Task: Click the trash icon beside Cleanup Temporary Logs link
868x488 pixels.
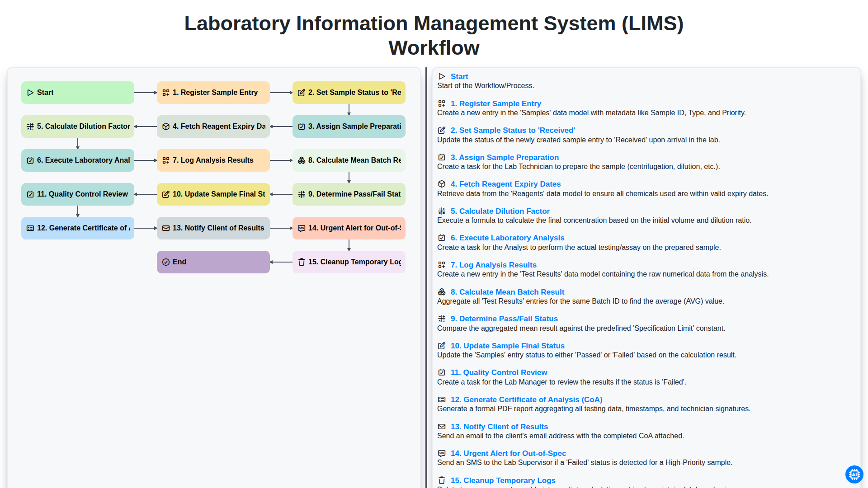Action: point(442,481)
